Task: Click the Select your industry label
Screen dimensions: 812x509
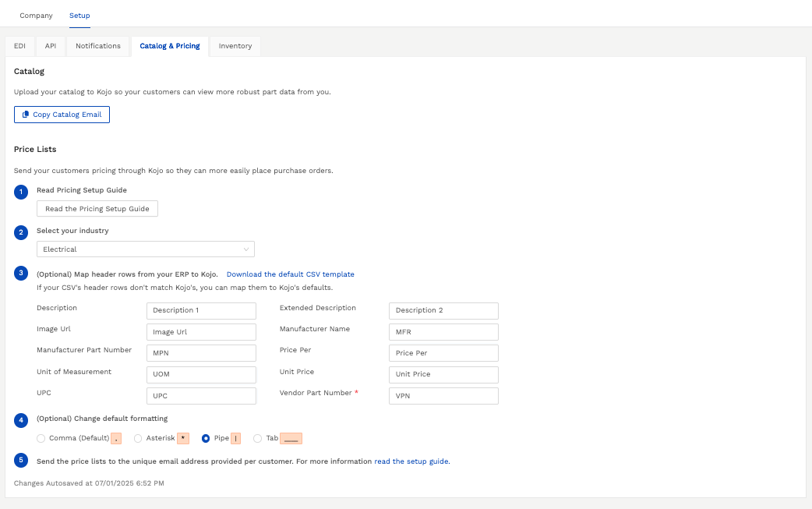Action: (72, 231)
